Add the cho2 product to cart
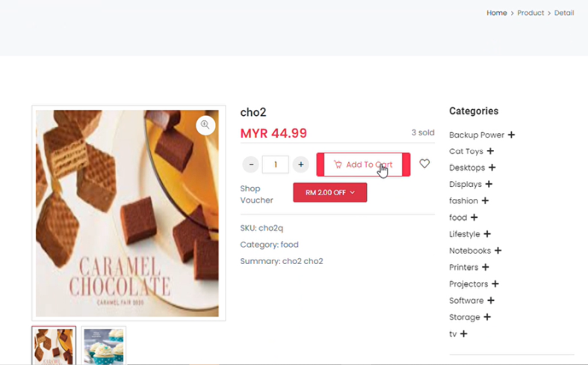This screenshot has width=588, height=365. click(x=363, y=165)
